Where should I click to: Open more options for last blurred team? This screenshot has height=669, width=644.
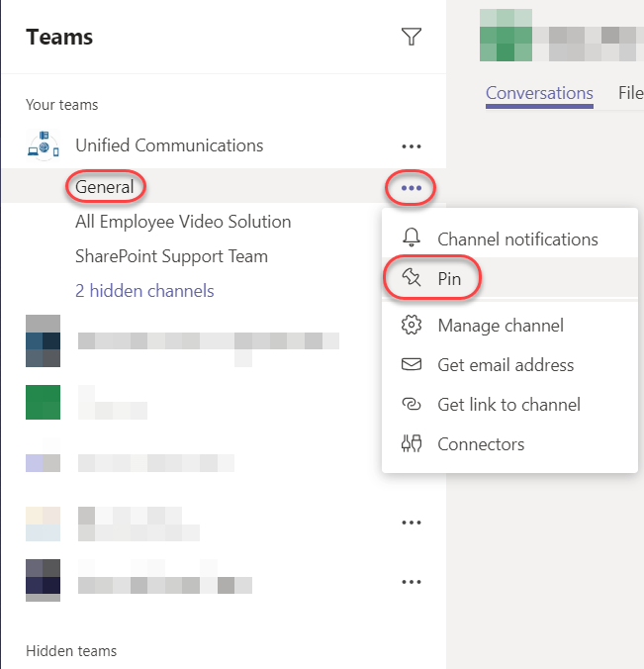tap(412, 582)
